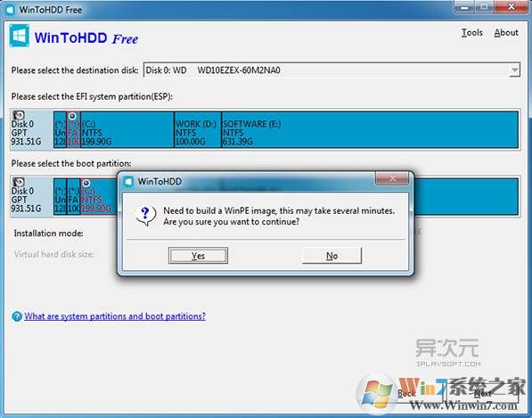Select the WORK (D:) partition block
Screen dimensions: 532x418
198,130
